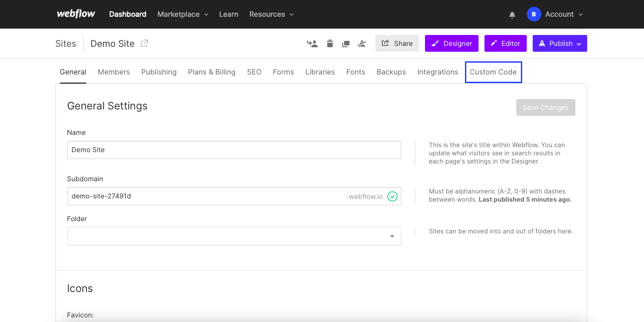Click the Demo Site title
Viewport: 644px width, 322px height.
112,44
